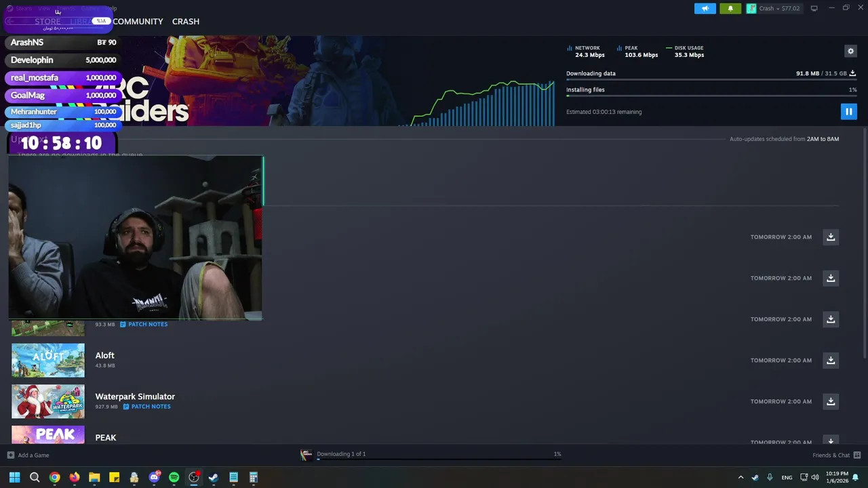Click the microphone tray icon
Viewport: 868px width, 488px height.
pyautogui.click(x=769, y=477)
